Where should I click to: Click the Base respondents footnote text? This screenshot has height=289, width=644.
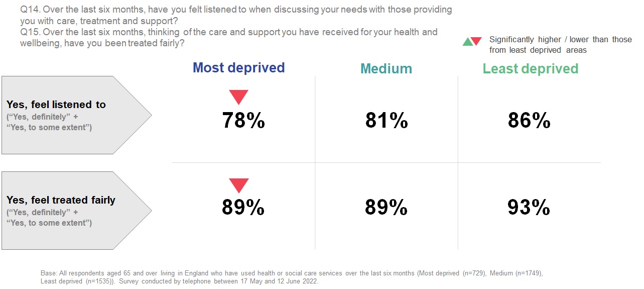click(291, 277)
